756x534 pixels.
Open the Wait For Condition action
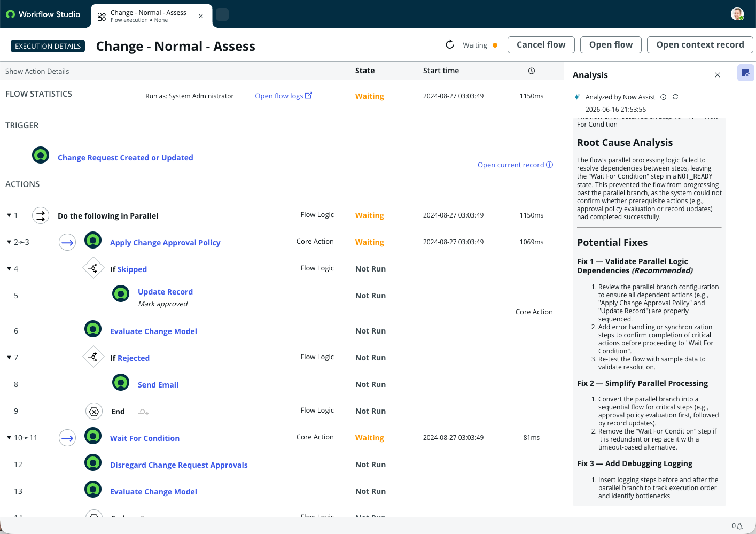point(145,438)
